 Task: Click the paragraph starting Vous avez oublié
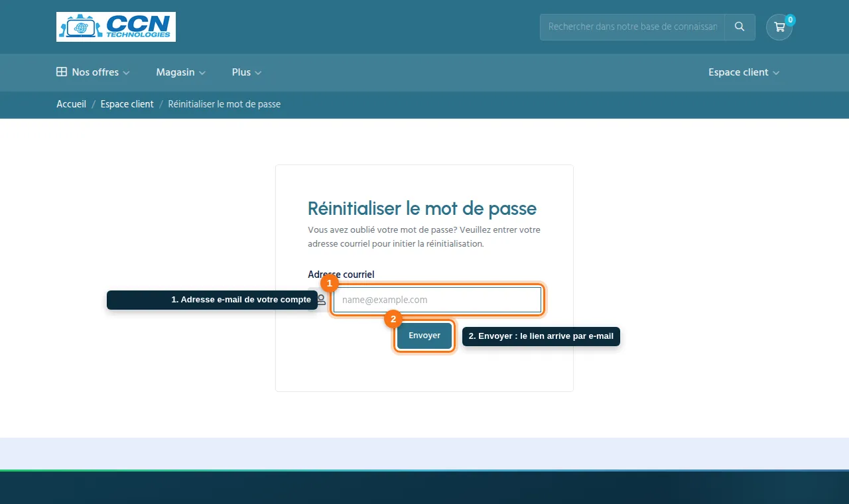point(424,237)
